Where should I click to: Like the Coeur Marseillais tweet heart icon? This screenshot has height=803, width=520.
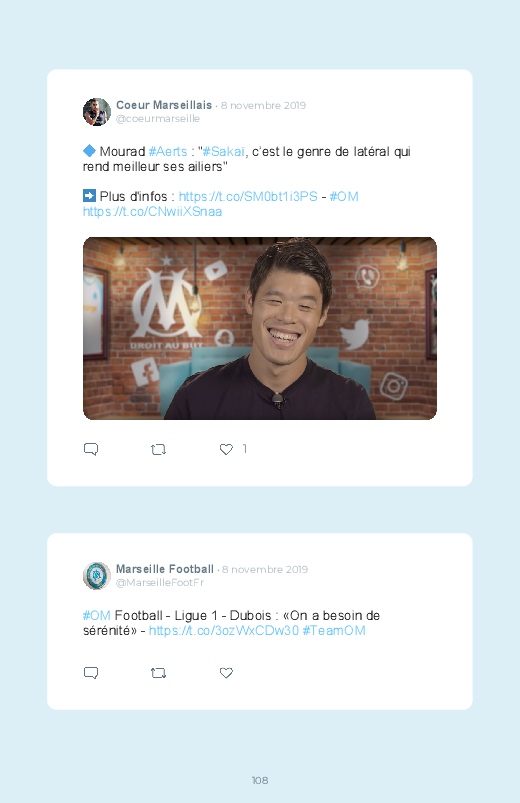pyautogui.click(x=226, y=449)
